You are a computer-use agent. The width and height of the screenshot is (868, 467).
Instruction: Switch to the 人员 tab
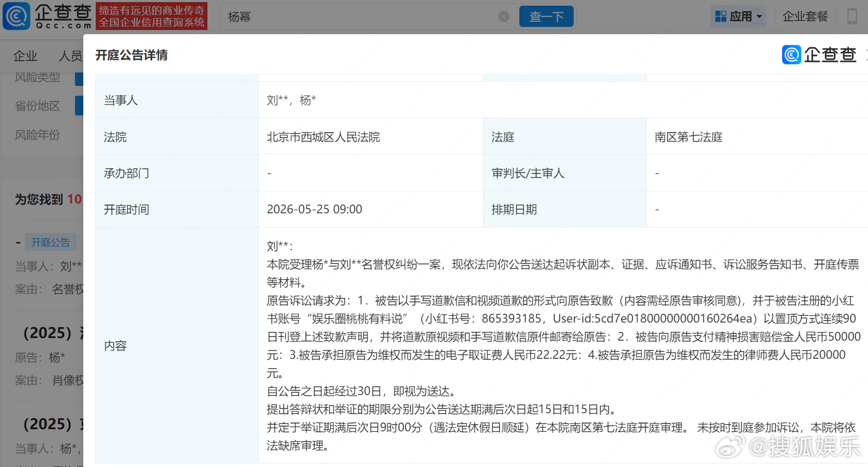click(x=71, y=56)
